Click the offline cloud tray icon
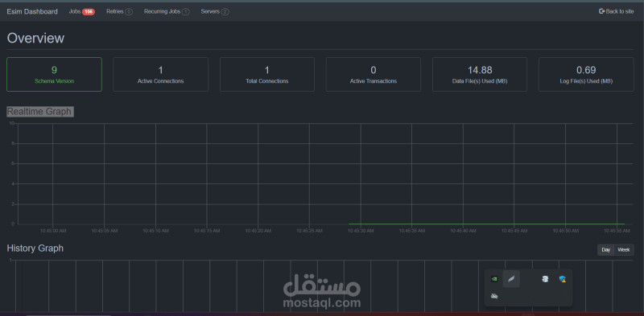Viewport: 644px width, 316px height. [494, 296]
